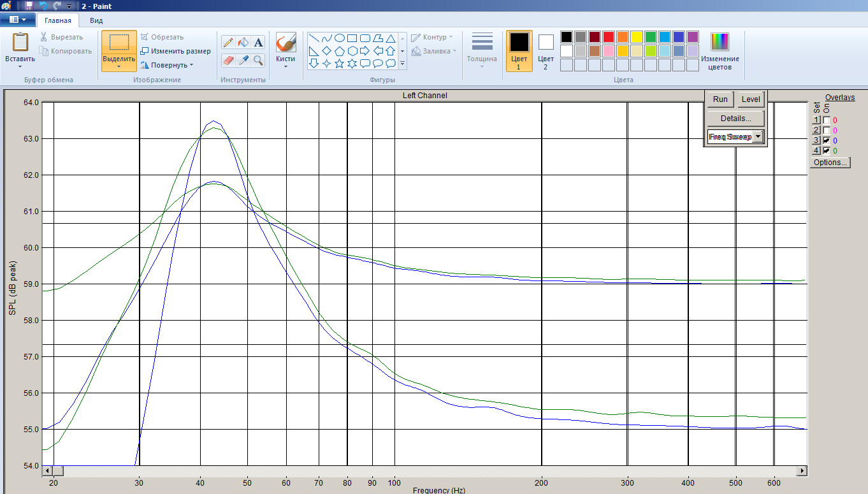Toggle overlay 1 On checkbox
The width and height of the screenshot is (868, 494).
(827, 120)
